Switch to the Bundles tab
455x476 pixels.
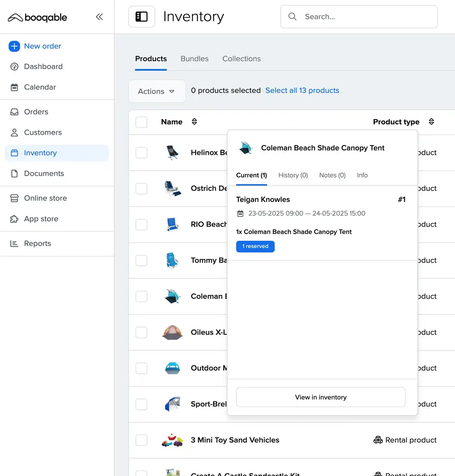coord(194,59)
